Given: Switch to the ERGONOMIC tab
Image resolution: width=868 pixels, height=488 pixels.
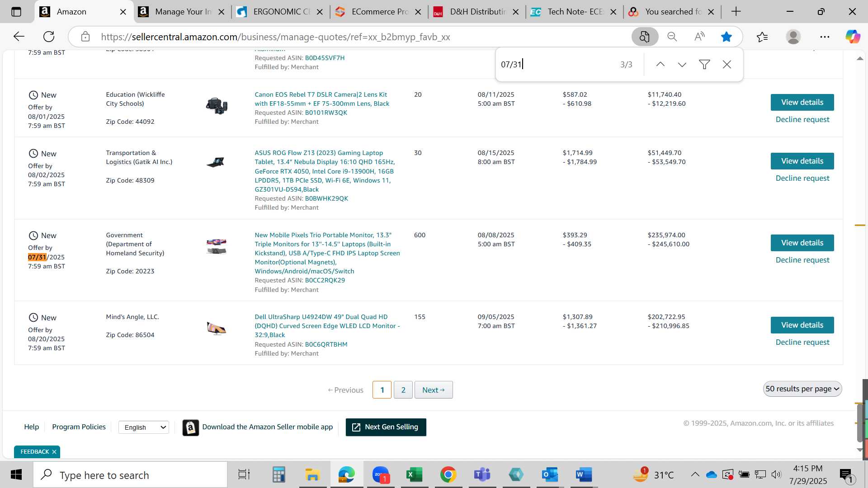Looking at the screenshot, I should click(280, 12).
